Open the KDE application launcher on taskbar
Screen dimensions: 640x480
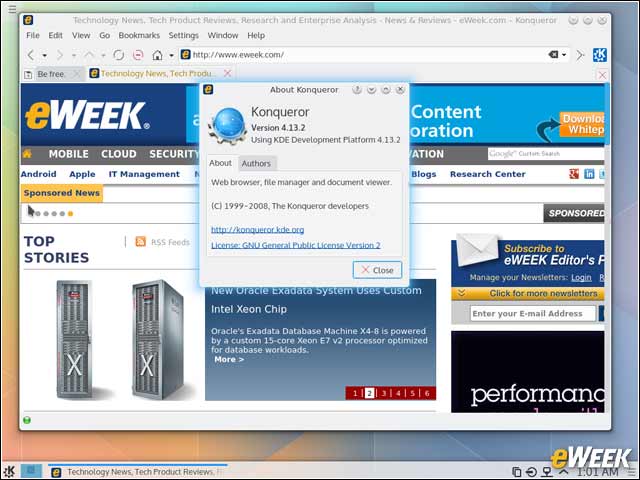pyautogui.click(x=9, y=471)
